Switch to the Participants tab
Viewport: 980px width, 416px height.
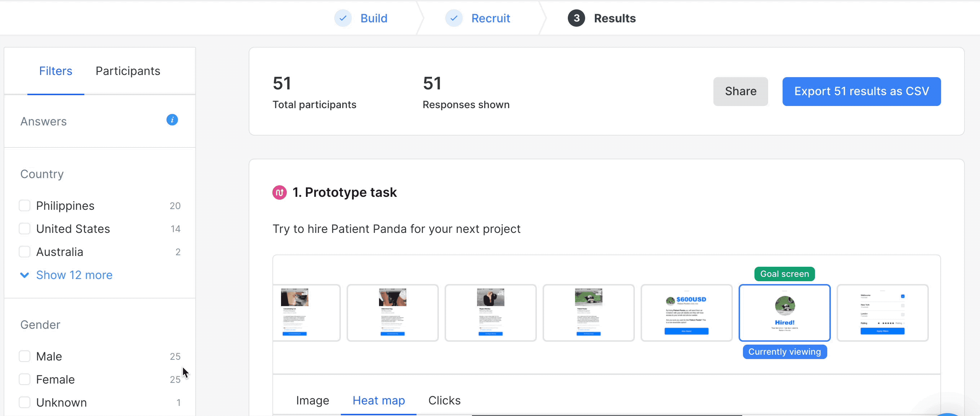[128, 71]
